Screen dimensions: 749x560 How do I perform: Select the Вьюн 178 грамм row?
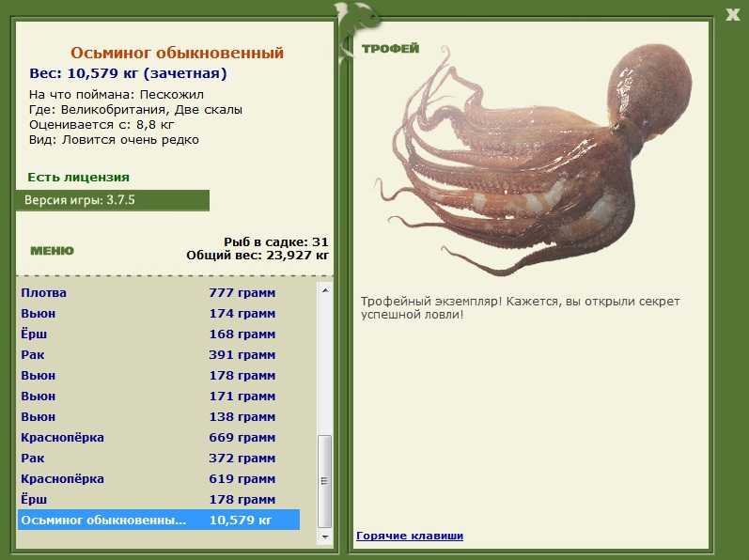pyautogui.click(x=159, y=376)
